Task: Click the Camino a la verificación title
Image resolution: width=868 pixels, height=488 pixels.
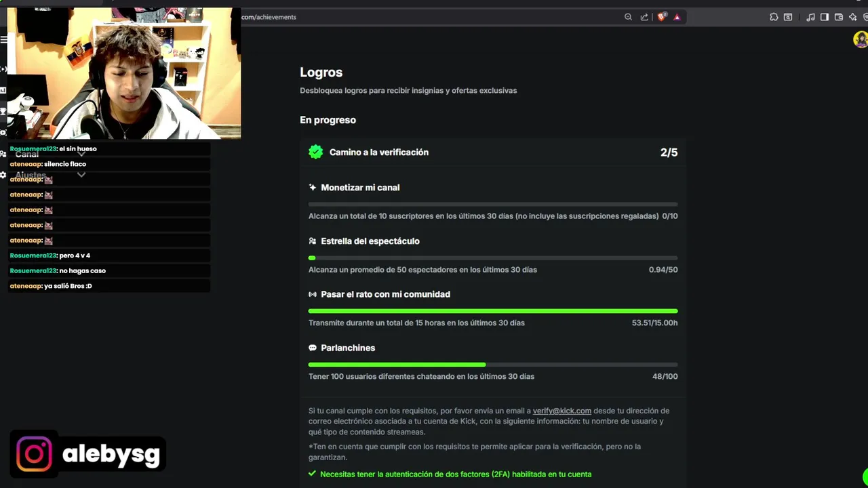Action: (x=379, y=152)
